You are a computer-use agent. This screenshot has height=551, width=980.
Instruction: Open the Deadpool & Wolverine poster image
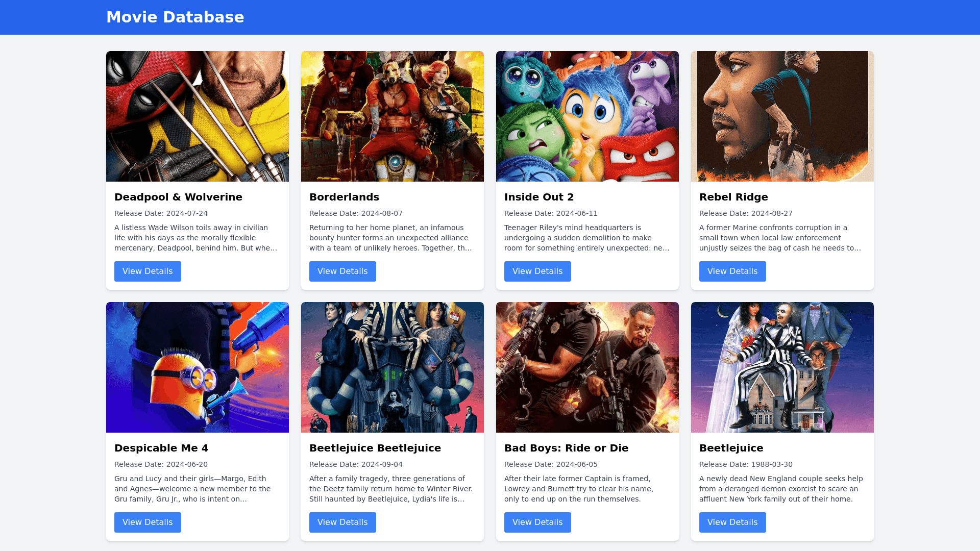pyautogui.click(x=198, y=116)
